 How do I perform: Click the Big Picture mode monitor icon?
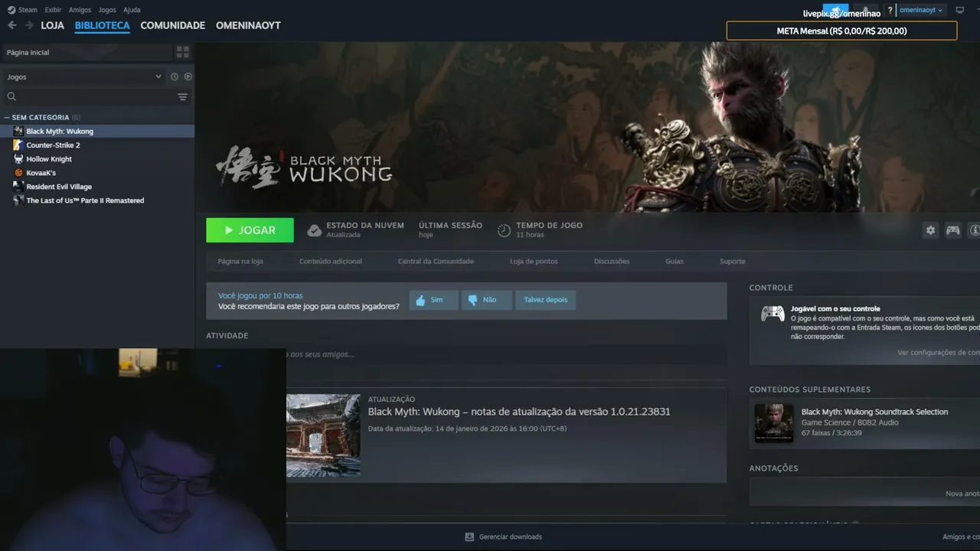[959, 10]
